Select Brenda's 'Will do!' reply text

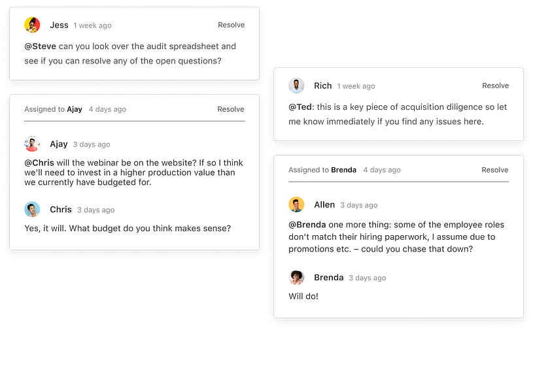pyautogui.click(x=303, y=297)
